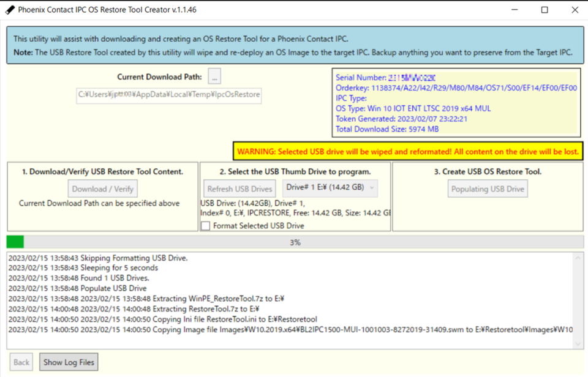Click 'Current Download Path can be specified above'
The width and height of the screenshot is (588, 377).
click(99, 203)
